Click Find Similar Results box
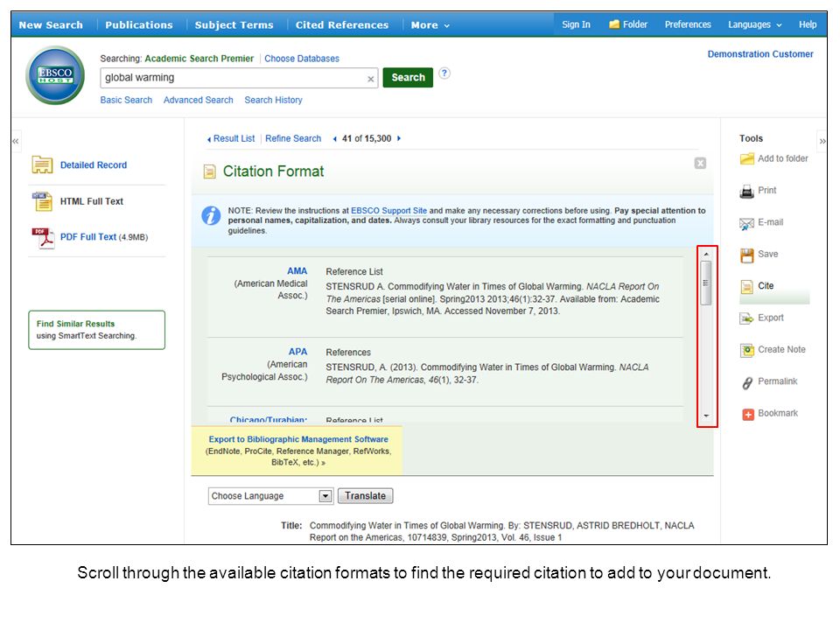Image resolution: width=840 pixels, height=630 pixels. coord(96,330)
